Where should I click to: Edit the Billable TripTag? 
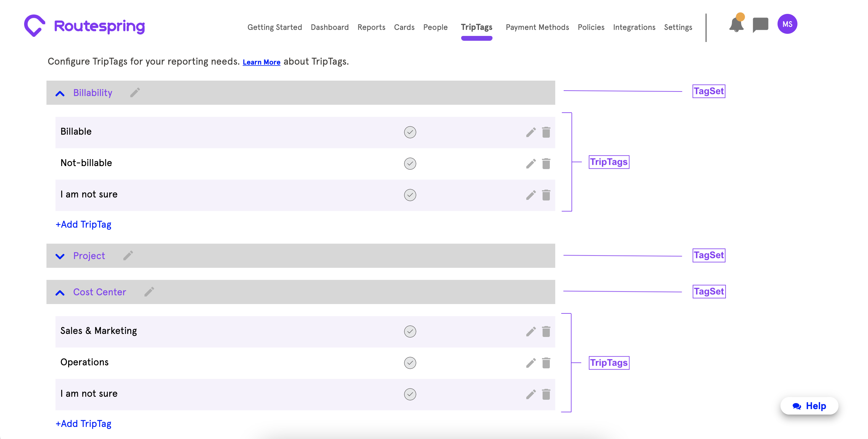531,132
